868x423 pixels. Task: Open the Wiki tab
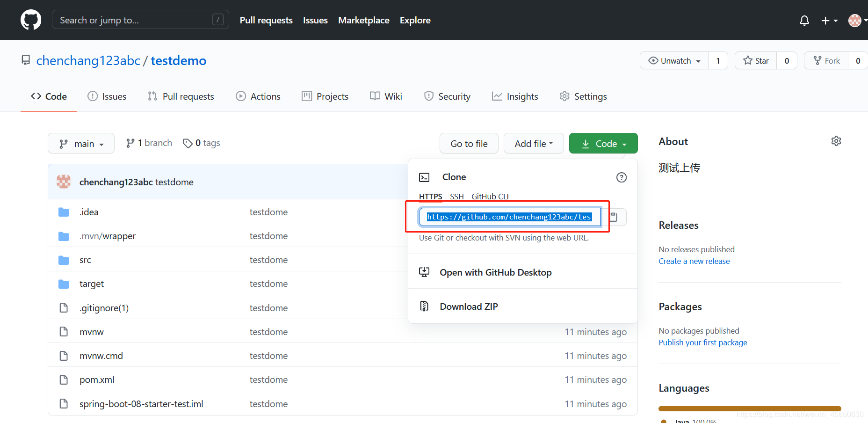(x=386, y=96)
